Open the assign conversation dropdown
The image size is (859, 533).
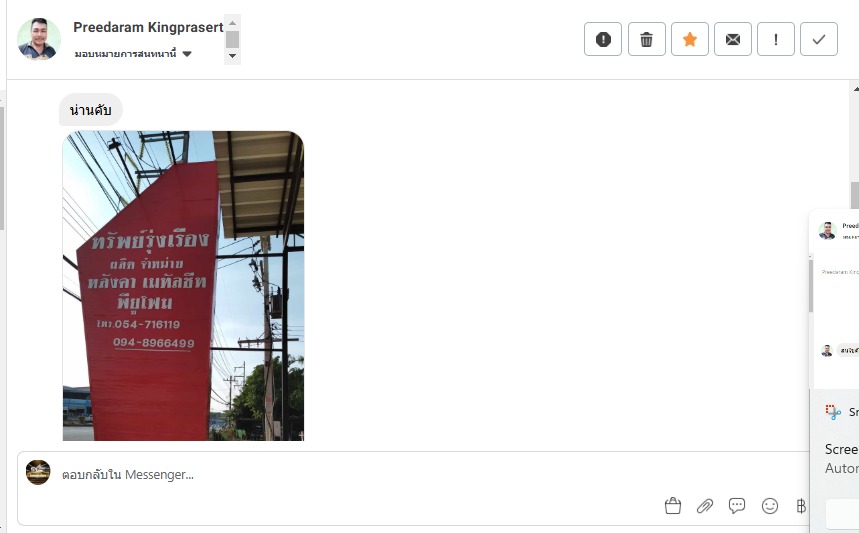(x=133, y=54)
